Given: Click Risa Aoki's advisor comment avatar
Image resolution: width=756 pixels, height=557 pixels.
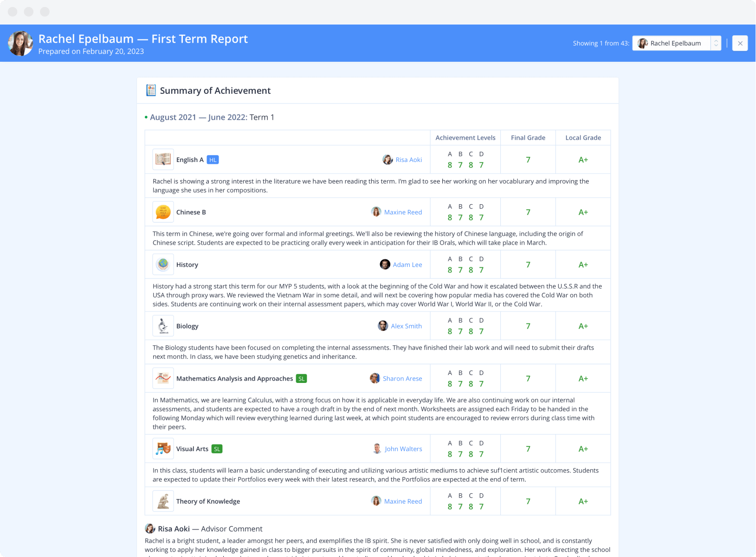Looking at the screenshot, I should coord(150,529).
